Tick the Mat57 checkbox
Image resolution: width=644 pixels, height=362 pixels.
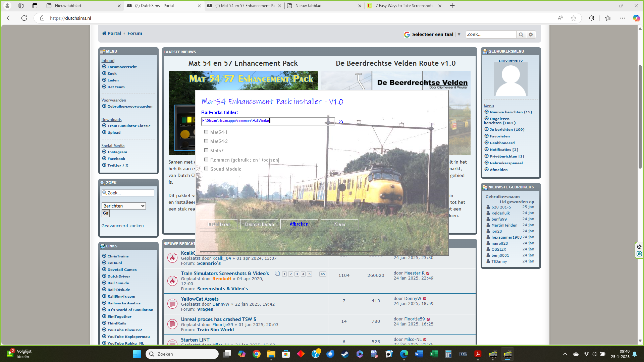click(206, 150)
